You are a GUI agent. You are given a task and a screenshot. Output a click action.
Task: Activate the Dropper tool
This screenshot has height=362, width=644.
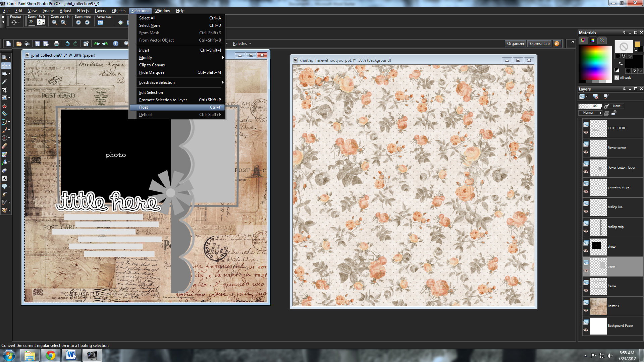point(5,81)
